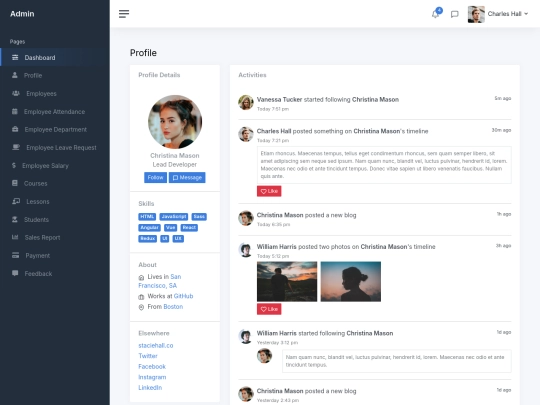This screenshot has height=405, width=540.
Task: Open Charles Hall user dropdown
Action: pyautogui.click(x=508, y=14)
